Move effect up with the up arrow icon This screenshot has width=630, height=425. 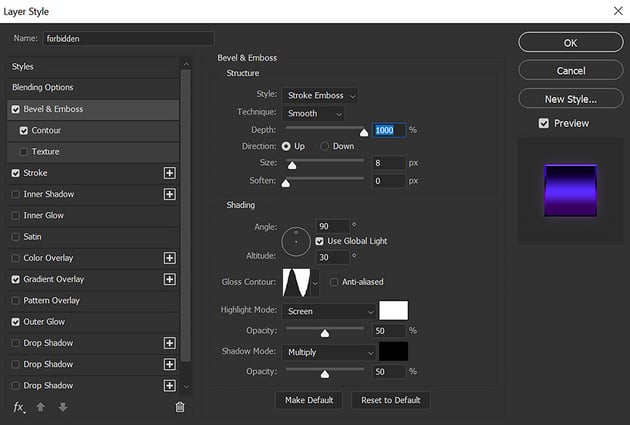click(41, 407)
